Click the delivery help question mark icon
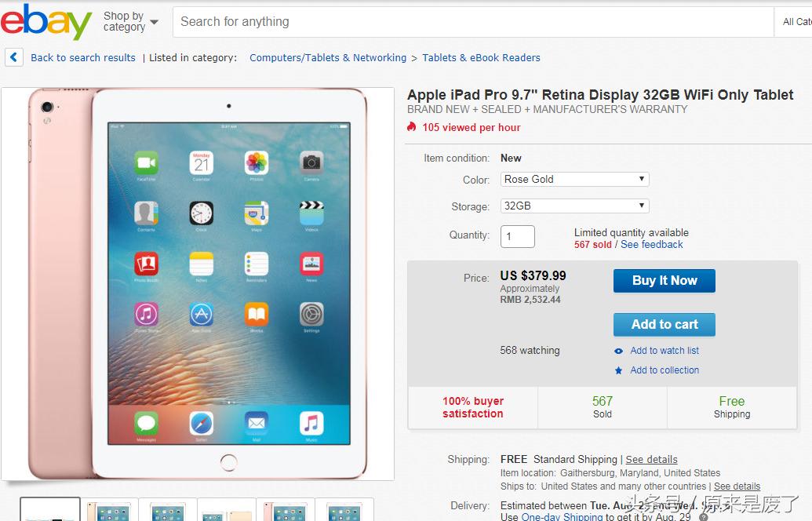This screenshot has height=521, width=812. [703, 517]
